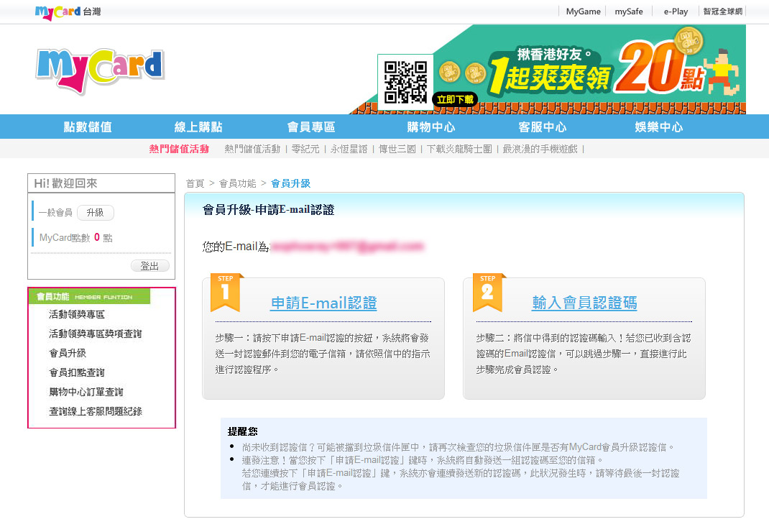Click the Step 2 ribbon badge
This screenshot has height=532, width=769.
pyautogui.click(x=487, y=293)
